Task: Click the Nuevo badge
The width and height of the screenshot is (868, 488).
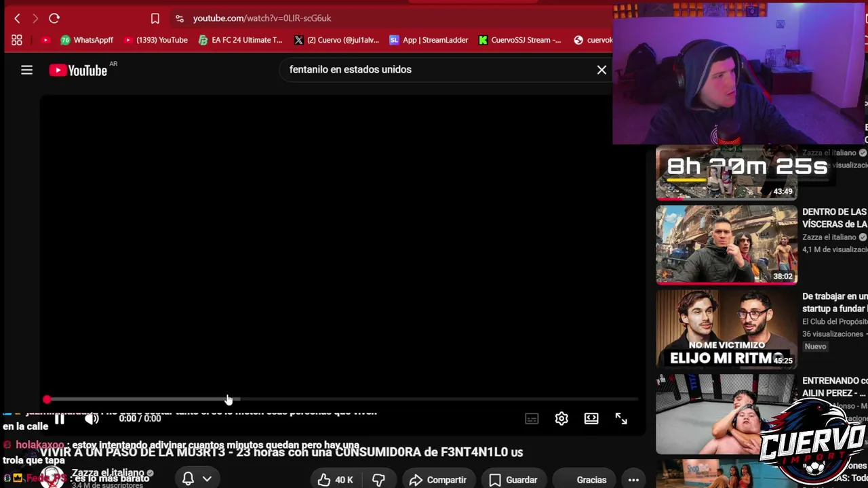Action: 815,346
